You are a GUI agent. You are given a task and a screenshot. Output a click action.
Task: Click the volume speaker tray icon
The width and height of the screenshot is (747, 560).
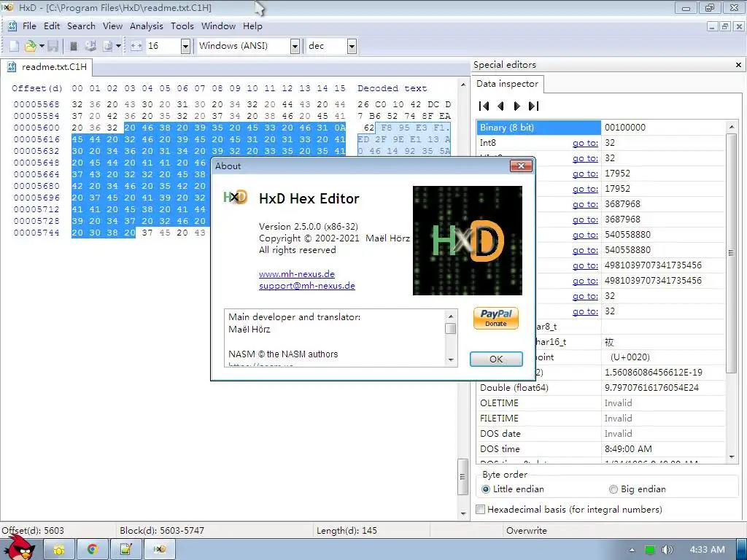667,550
